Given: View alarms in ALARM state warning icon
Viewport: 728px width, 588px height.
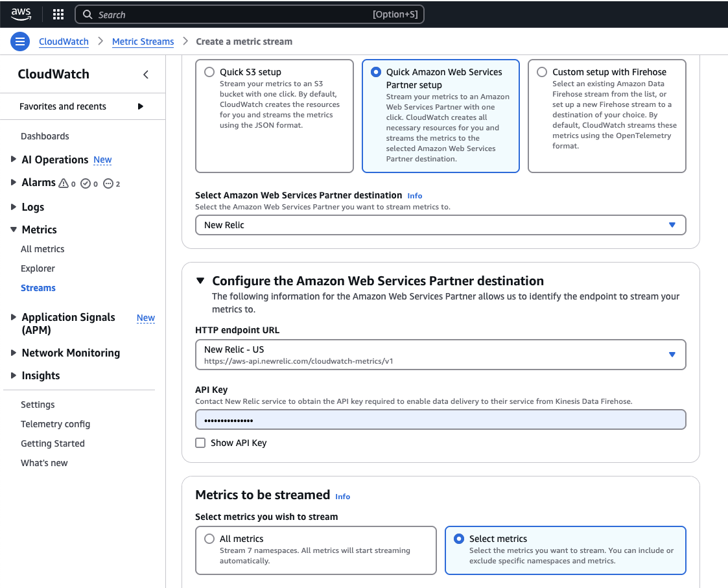Looking at the screenshot, I should pyautogui.click(x=62, y=183).
